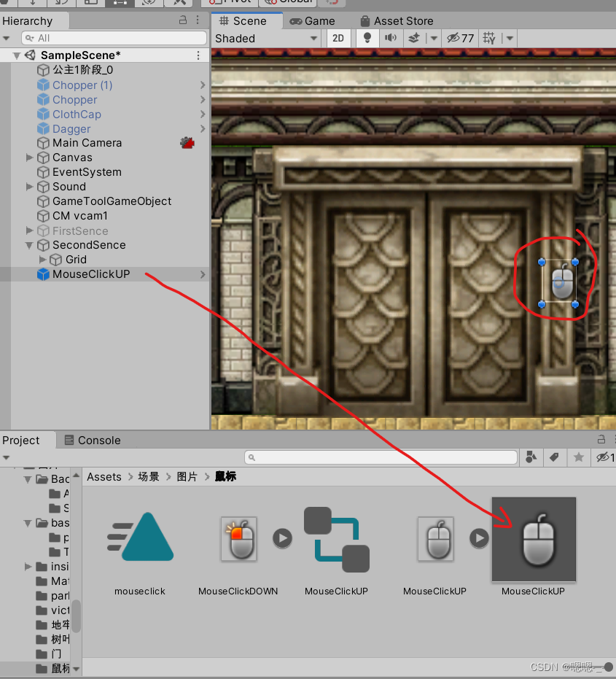Image resolution: width=616 pixels, height=679 pixels.
Task: Toggle hidden objects visibility showing 77
Action: click(x=461, y=38)
